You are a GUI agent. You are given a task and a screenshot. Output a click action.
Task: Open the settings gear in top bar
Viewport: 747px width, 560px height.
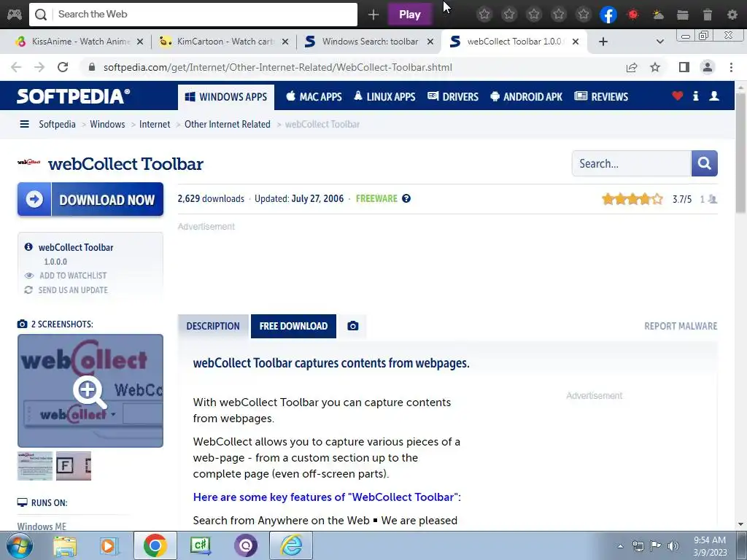coord(732,15)
